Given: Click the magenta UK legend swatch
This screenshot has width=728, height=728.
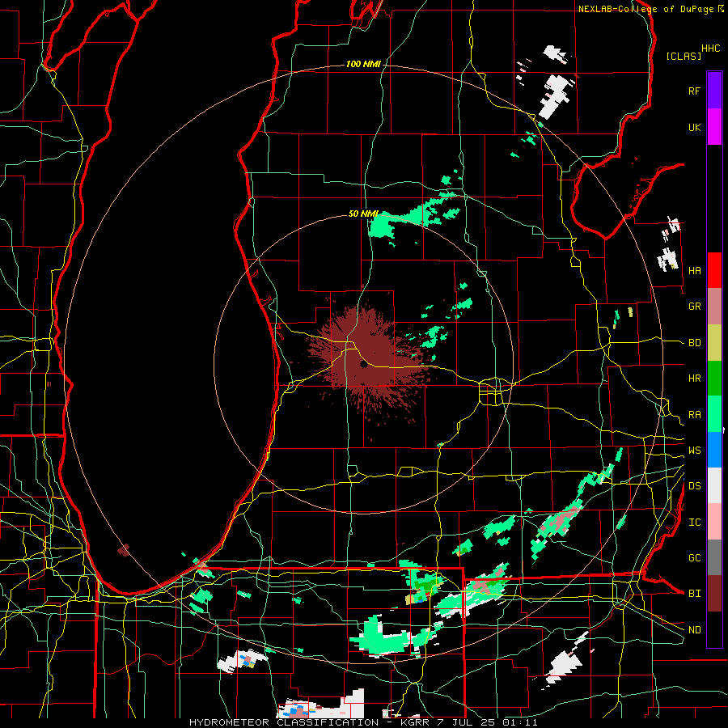Looking at the screenshot, I should 714,127.
